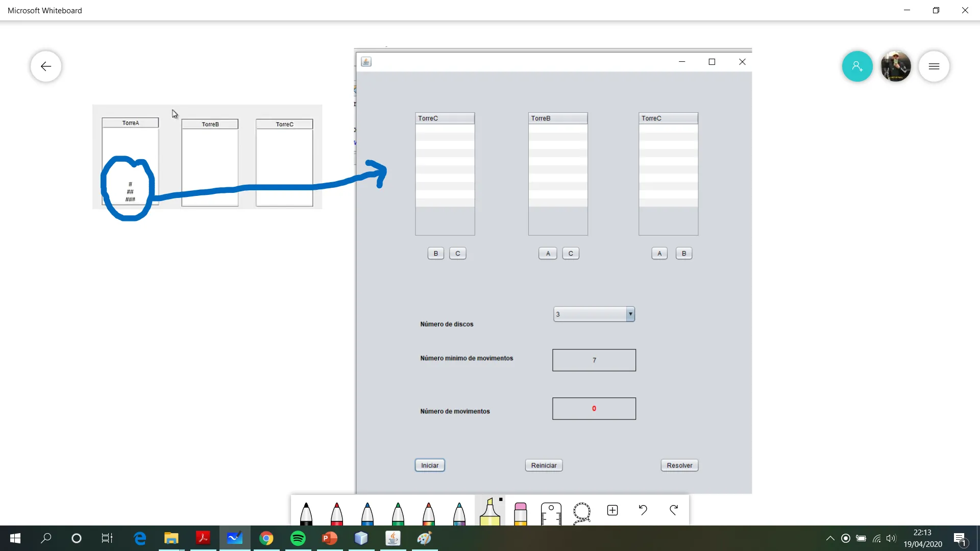Redo the last action
The image size is (980, 551).
click(674, 510)
